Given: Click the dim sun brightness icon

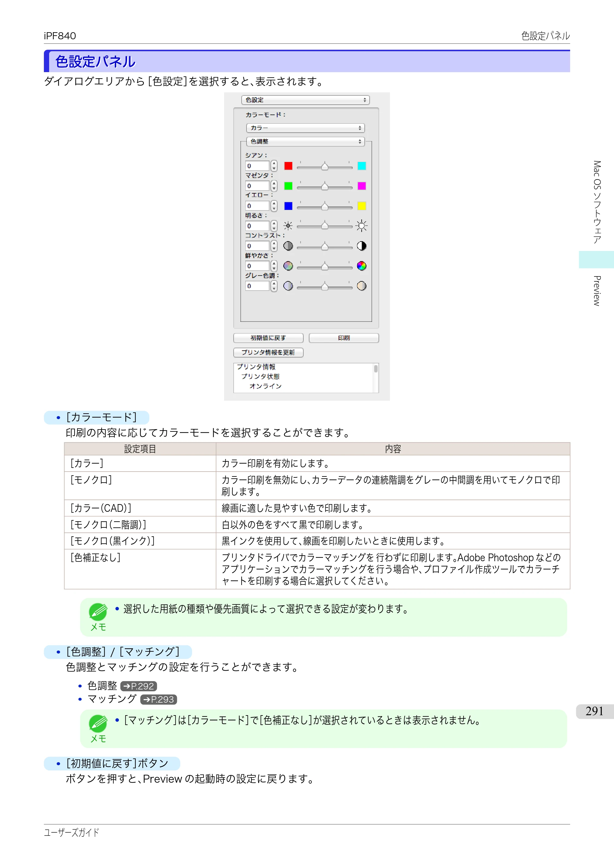Looking at the screenshot, I should point(288,226).
